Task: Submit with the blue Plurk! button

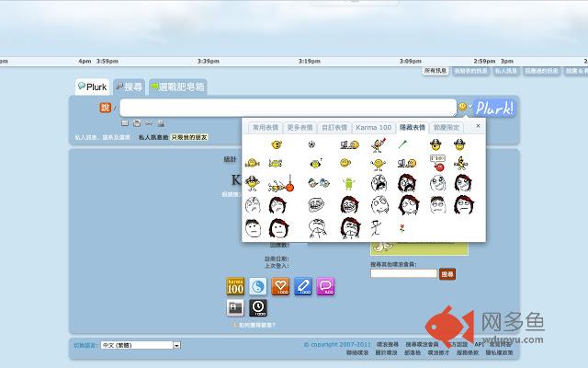Action: pyautogui.click(x=494, y=109)
